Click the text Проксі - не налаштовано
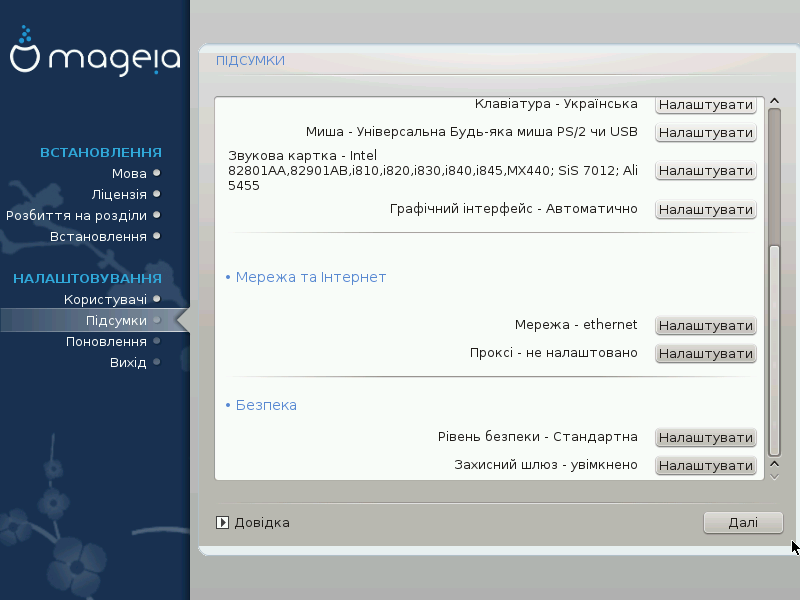 click(x=554, y=353)
